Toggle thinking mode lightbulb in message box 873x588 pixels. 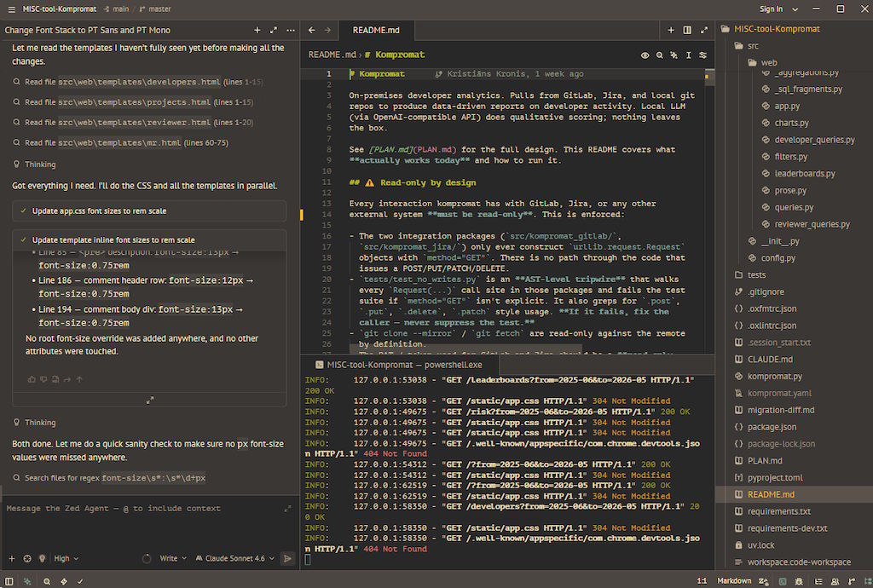click(42, 558)
